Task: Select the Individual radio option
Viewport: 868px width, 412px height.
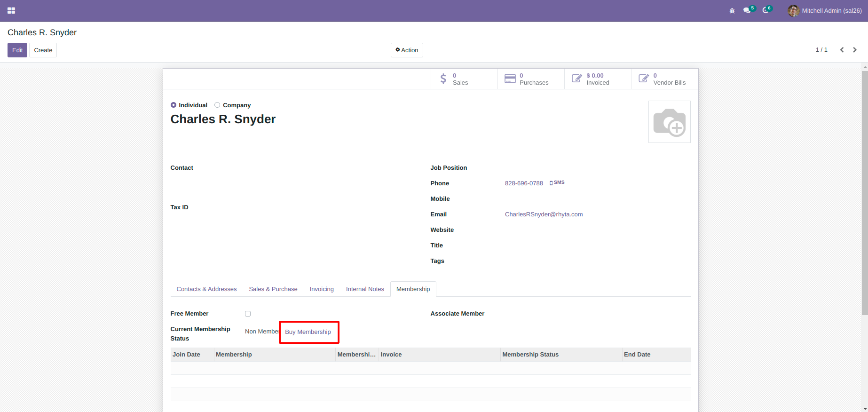Action: pyautogui.click(x=174, y=105)
